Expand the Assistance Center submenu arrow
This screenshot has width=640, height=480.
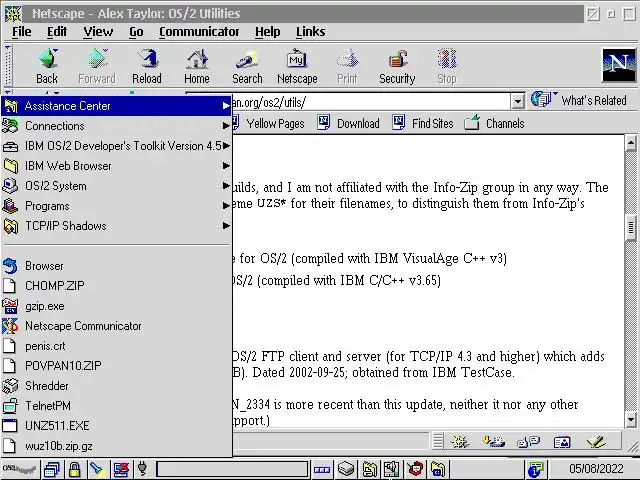pyautogui.click(x=226, y=106)
